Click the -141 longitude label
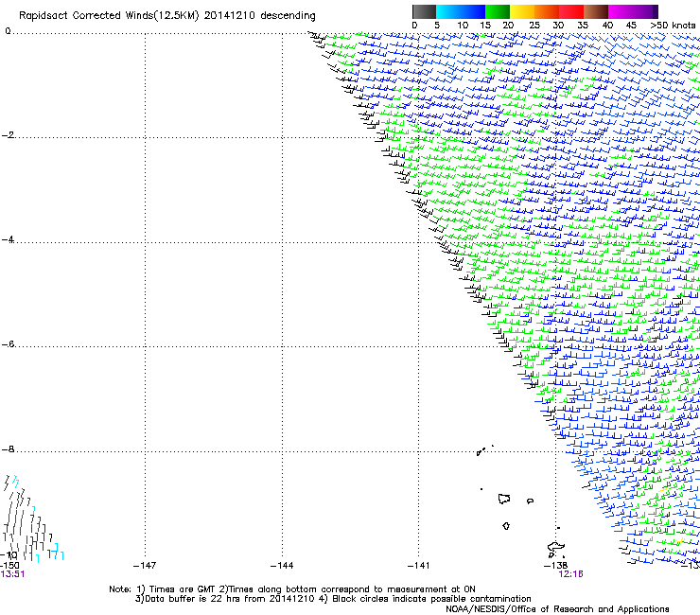 [x=419, y=566]
